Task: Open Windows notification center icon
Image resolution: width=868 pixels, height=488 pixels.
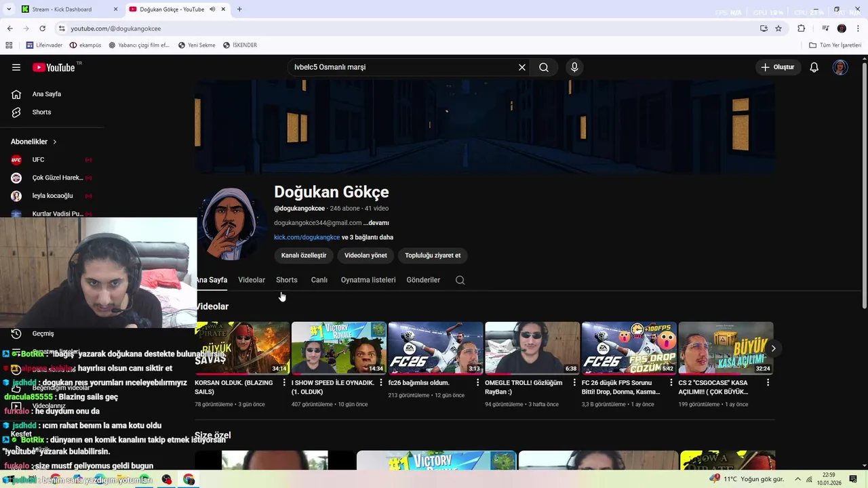Action: [x=853, y=479]
